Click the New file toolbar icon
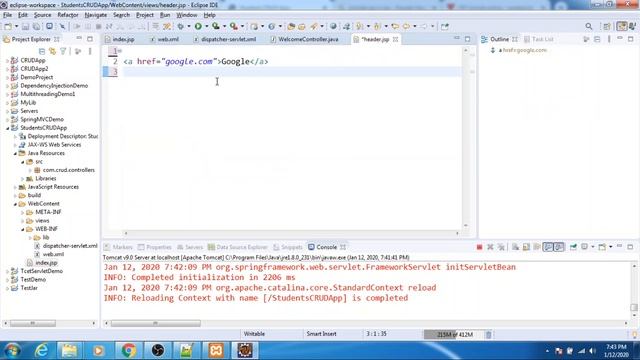This screenshot has width=640, height=360. [8, 27]
